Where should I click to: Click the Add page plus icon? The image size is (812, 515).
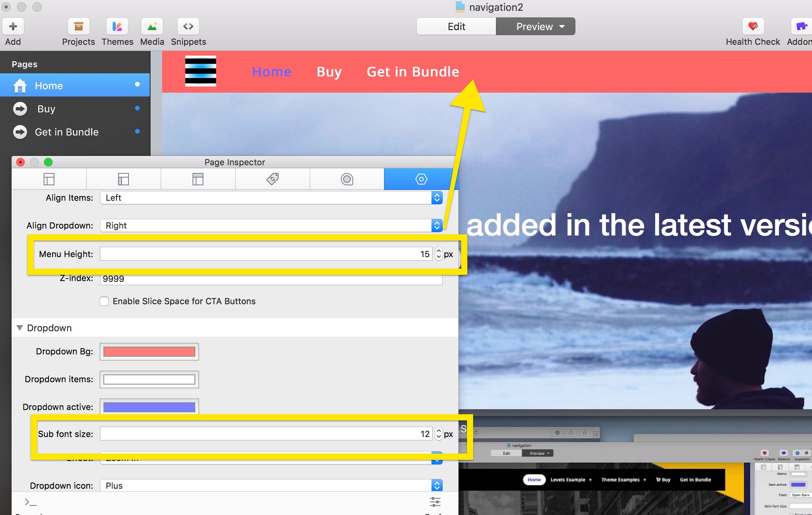[13, 27]
